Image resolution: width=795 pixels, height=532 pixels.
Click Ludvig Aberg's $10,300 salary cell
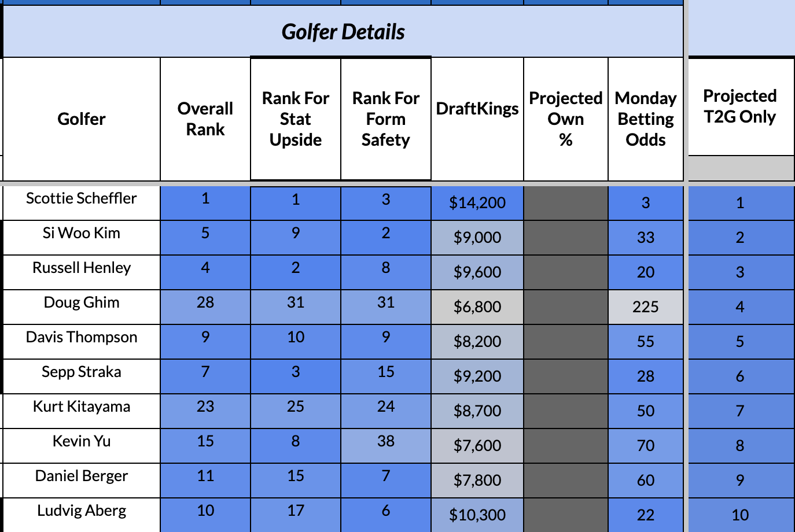[477, 515]
